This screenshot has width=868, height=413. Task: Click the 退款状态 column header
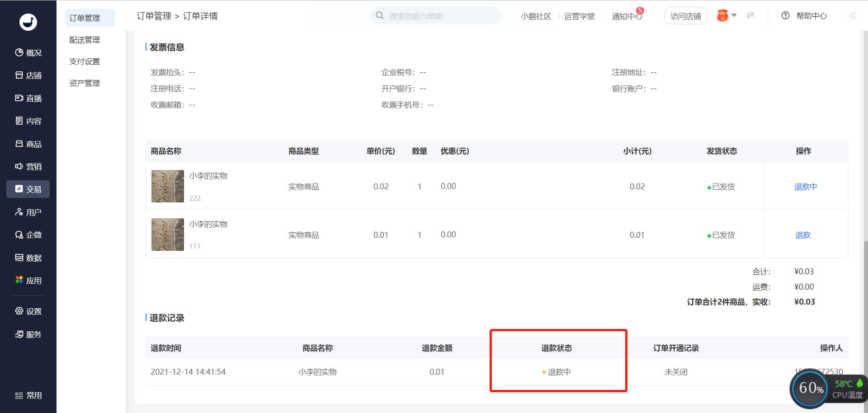[x=557, y=348]
